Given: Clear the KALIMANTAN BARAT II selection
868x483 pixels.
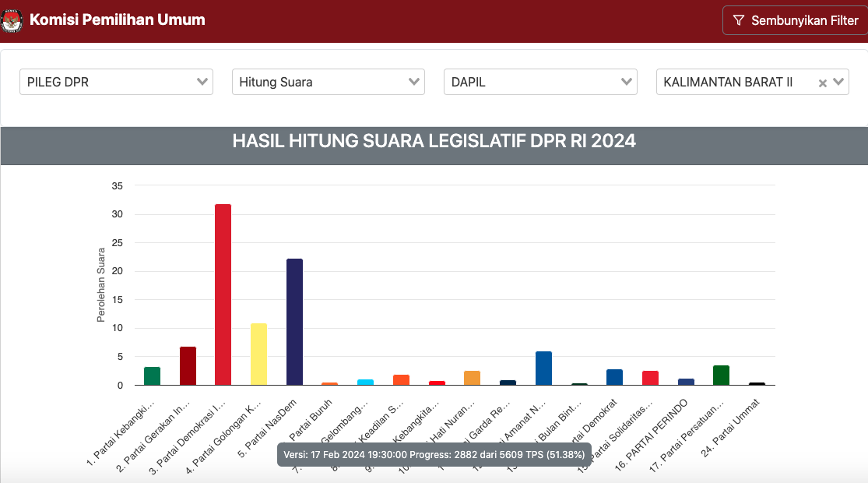Looking at the screenshot, I should [822, 83].
